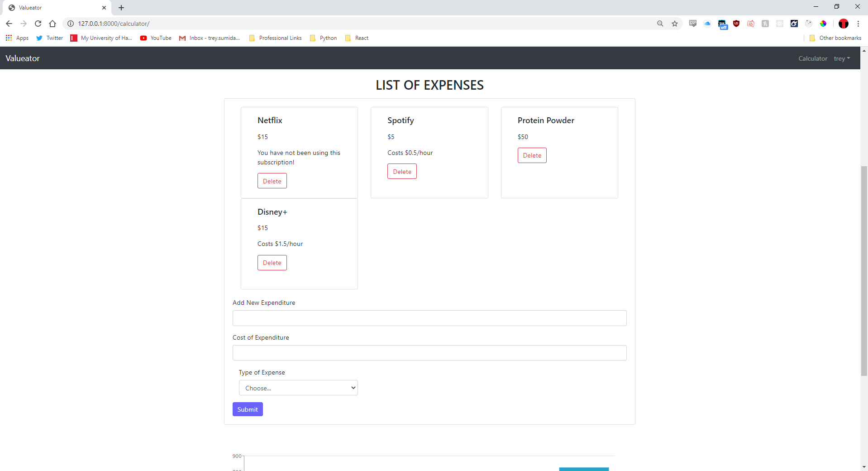The width and height of the screenshot is (868, 471).
Task: Click the restore-down button for Chrome
Action: coord(837,7)
